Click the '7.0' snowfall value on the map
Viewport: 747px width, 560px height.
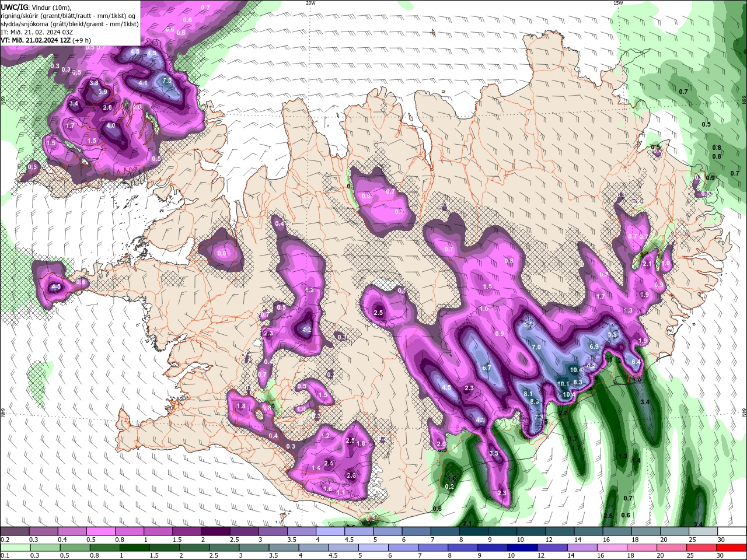536,348
